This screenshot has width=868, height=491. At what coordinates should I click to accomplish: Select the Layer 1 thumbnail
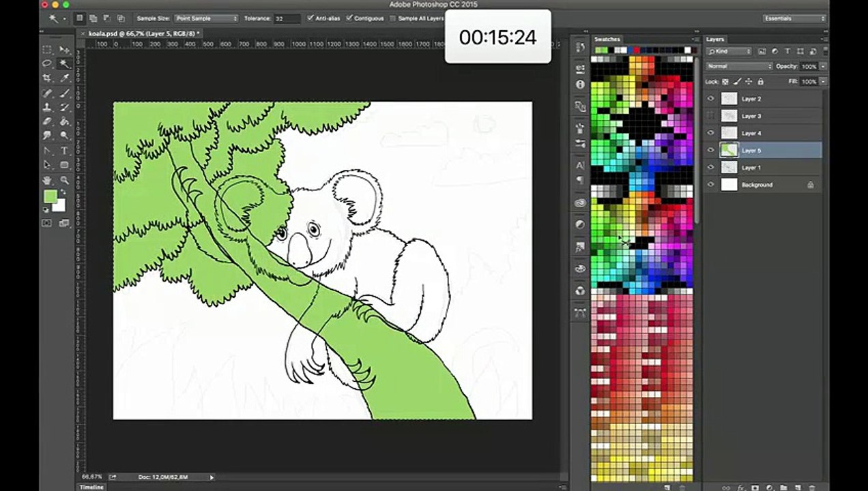coord(729,168)
